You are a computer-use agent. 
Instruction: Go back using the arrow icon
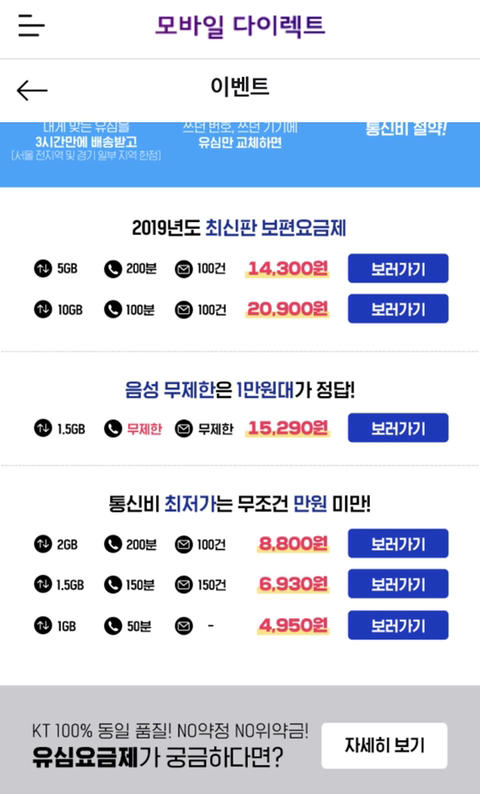32,91
